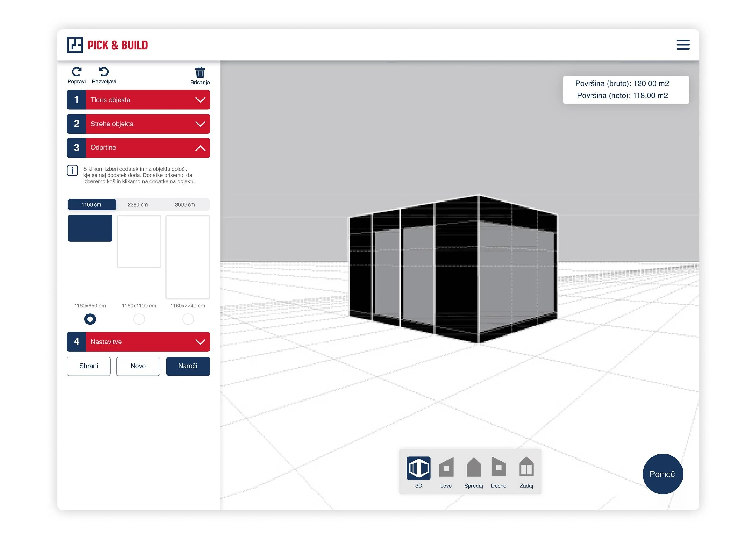756x540 pixels.
Task: Select the 1160x1100 cm radio button
Action: (x=139, y=319)
